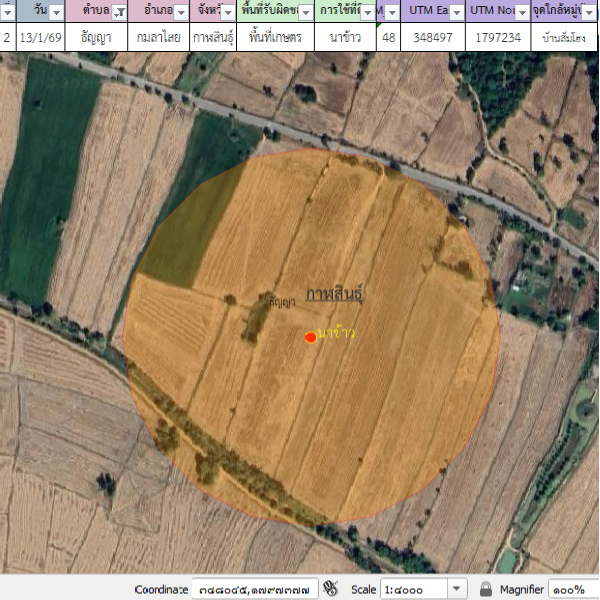Open the ตำบล column filter button
This screenshot has width=600, height=600.
[119, 12]
